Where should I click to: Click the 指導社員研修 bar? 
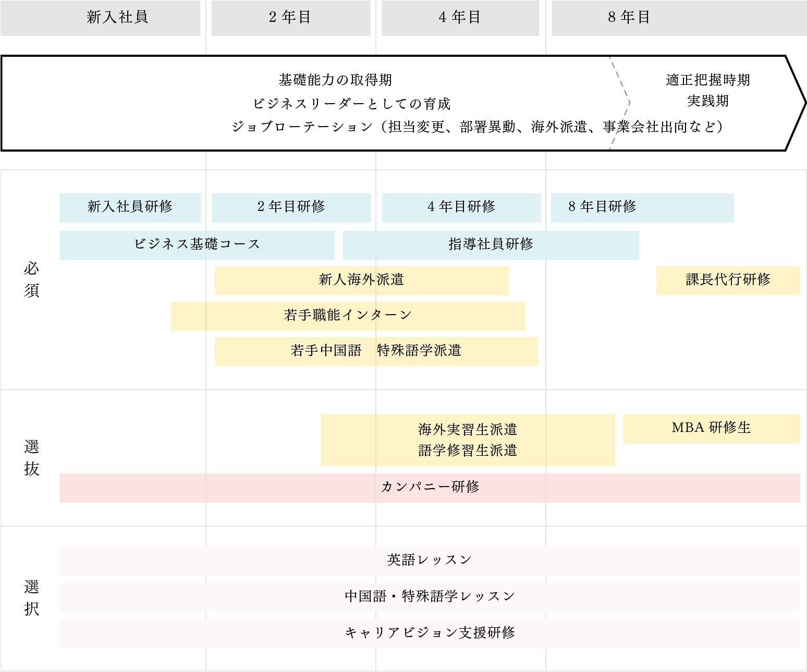tap(491, 243)
